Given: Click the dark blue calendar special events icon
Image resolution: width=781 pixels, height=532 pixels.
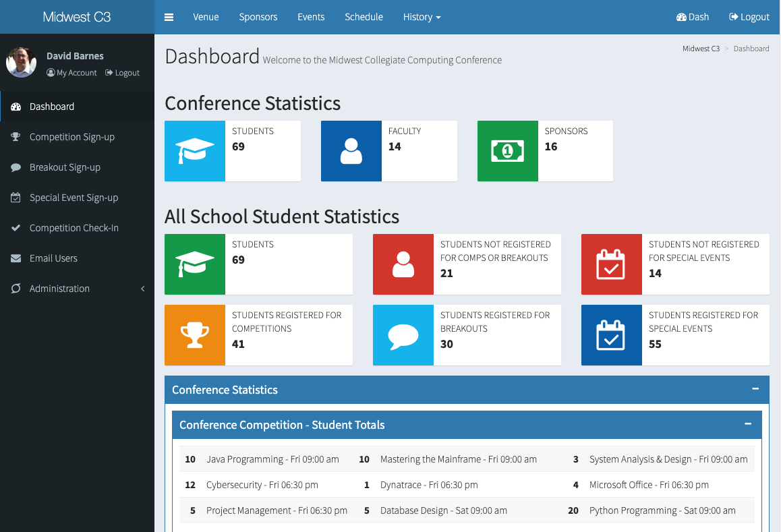Looking at the screenshot, I should [611, 335].
